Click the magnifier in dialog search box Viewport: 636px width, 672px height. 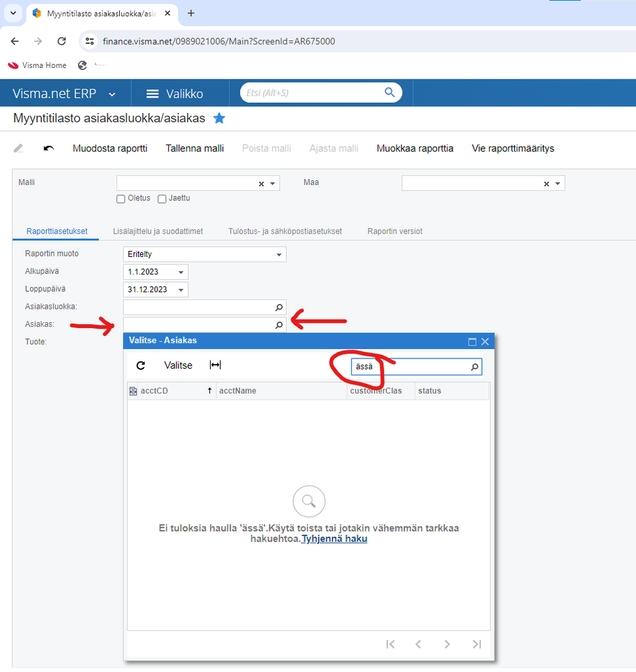(x=474, y=367)
